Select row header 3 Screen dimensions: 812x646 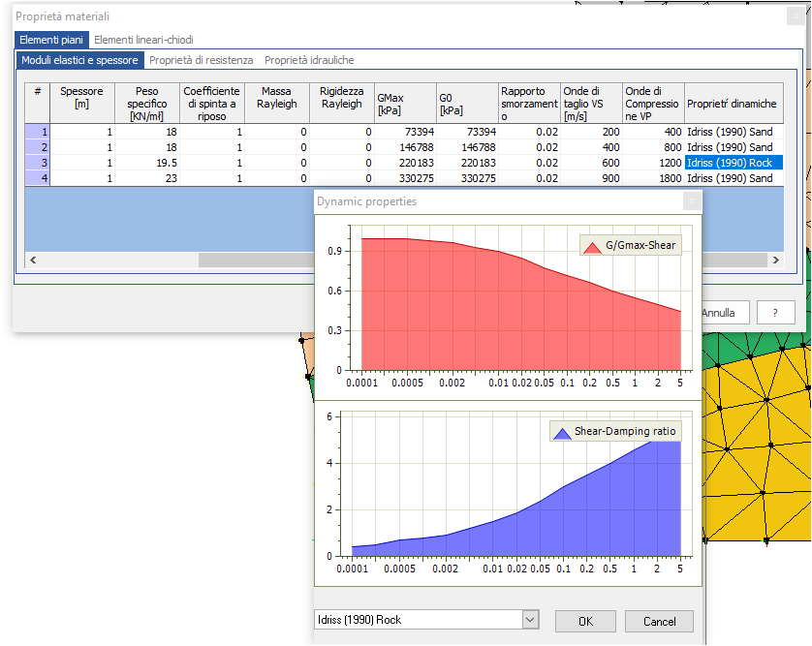tap(37, 163)
